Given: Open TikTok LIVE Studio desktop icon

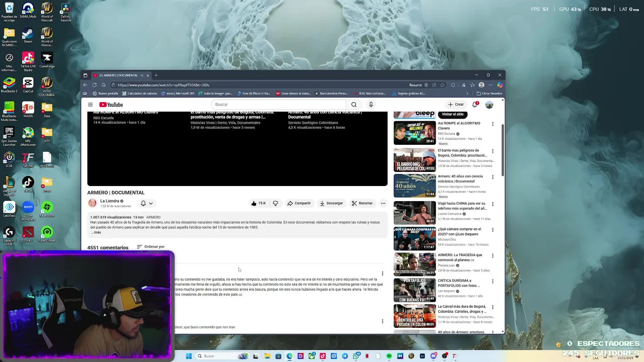Looking at the screenshot, I should click(x=28, y=61).
